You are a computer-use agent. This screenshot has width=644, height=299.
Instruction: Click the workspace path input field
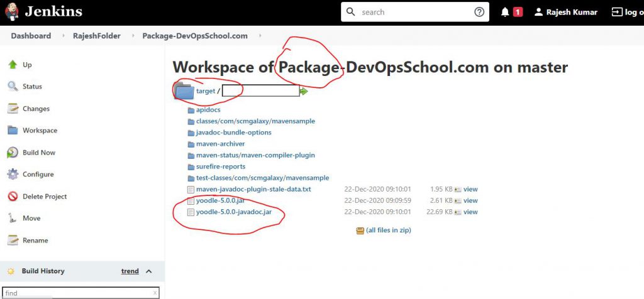(260, 91)
